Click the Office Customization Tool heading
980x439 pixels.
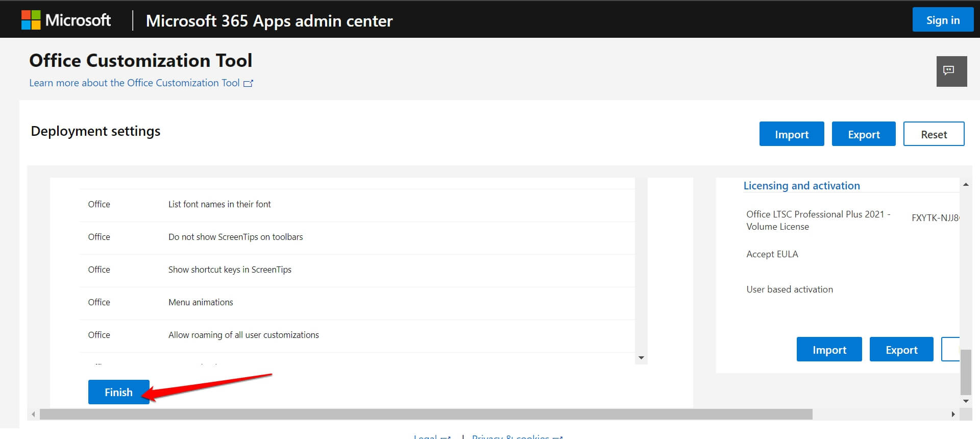141,61
